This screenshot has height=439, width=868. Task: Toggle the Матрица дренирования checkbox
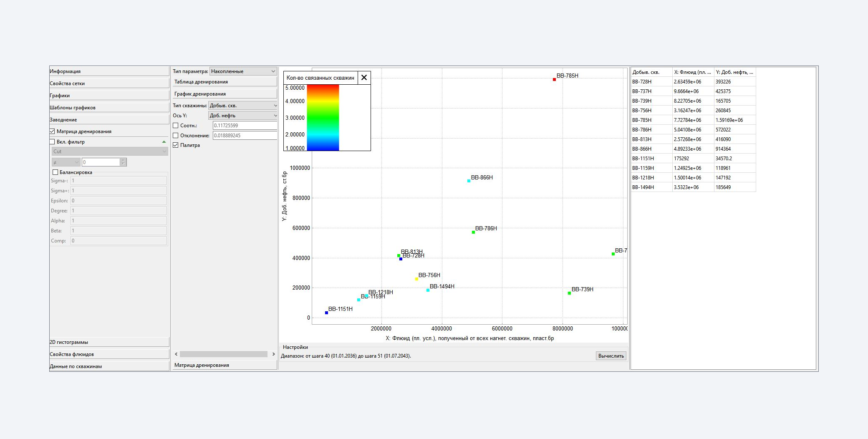(52, 131)
